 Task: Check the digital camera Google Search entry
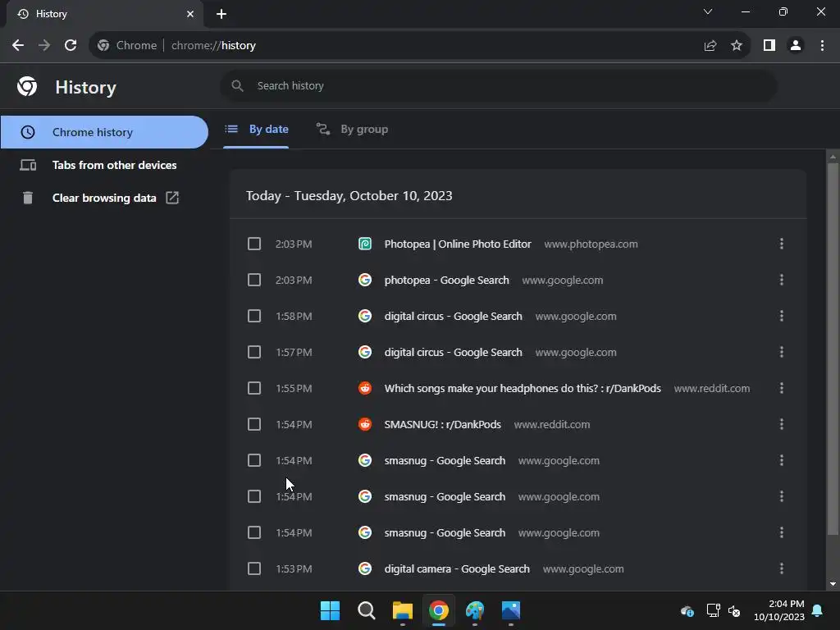click(254, 569)
